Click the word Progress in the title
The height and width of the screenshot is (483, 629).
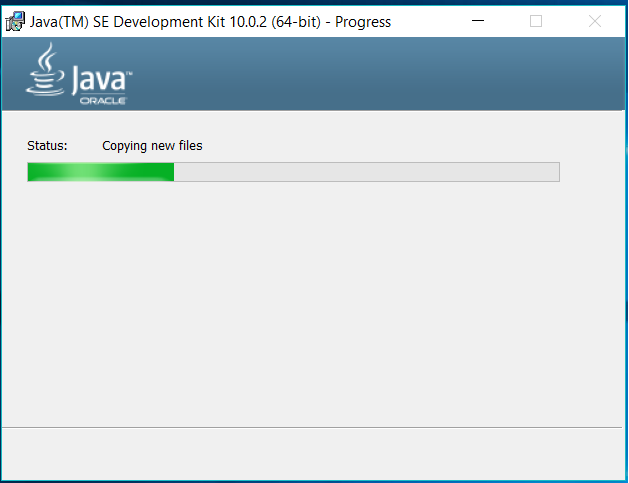tap(363, 22)
